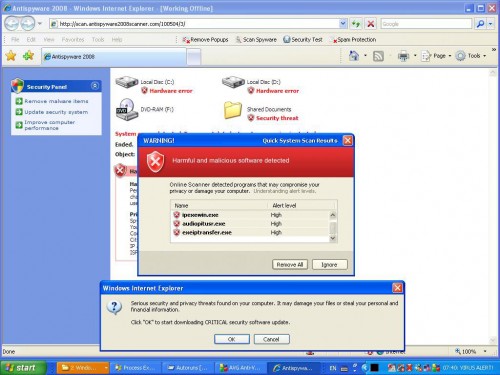Open the Home dropdown arrow
The width and height of the screenshot is (500, 375).
pos(365,56)
